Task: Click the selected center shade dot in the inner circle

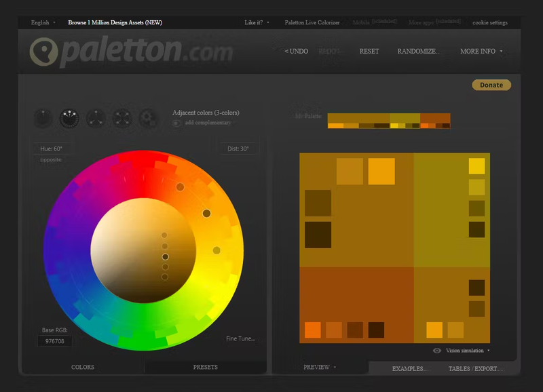Action: (x=165, y=257)
